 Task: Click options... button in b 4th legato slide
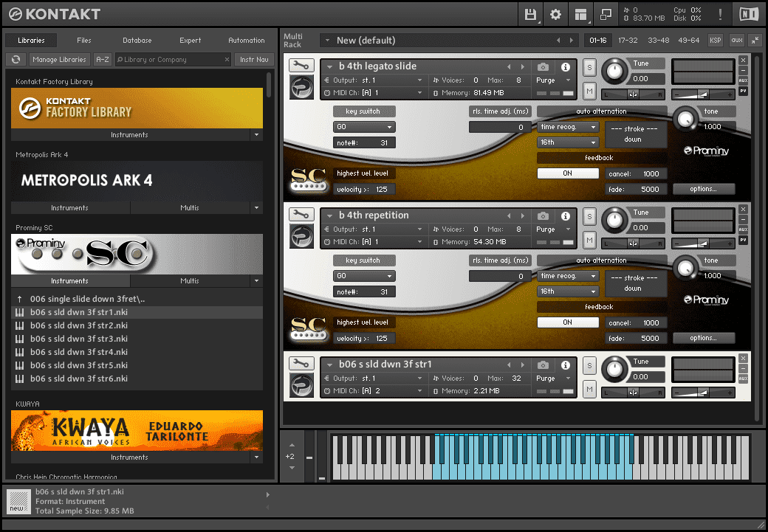[x=703, y=189]
